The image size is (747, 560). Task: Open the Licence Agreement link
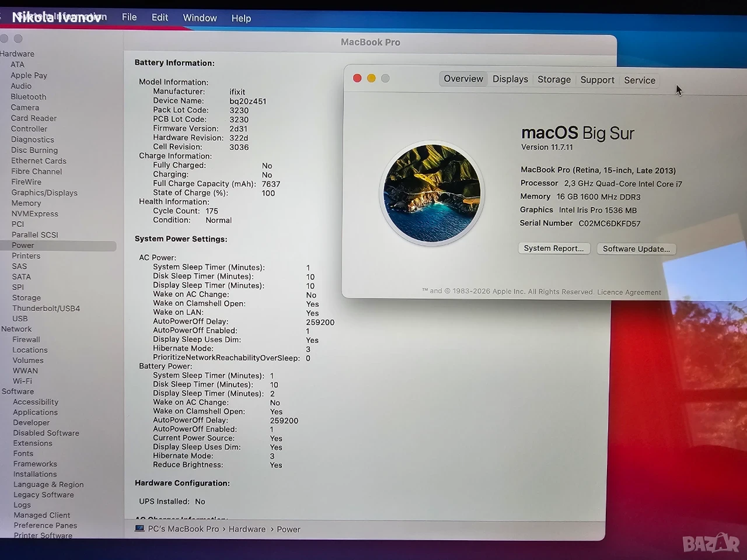point(629,292)
